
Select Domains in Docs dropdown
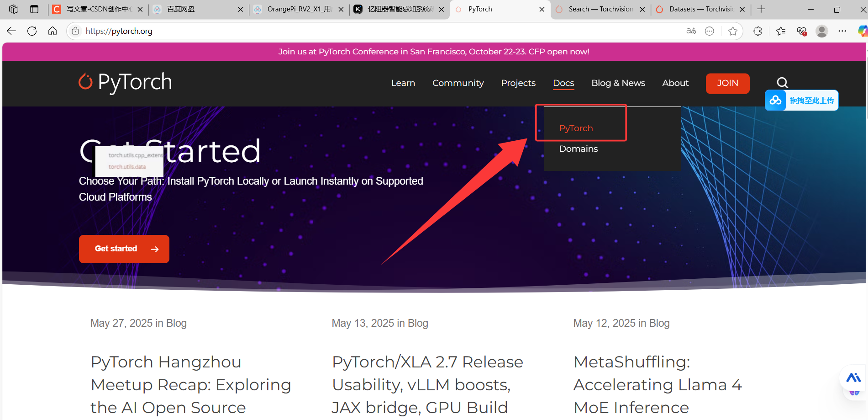tap(579, 149)
